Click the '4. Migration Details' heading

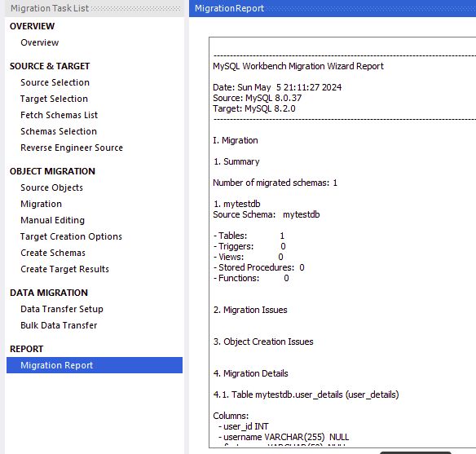[x=250, y=373]
